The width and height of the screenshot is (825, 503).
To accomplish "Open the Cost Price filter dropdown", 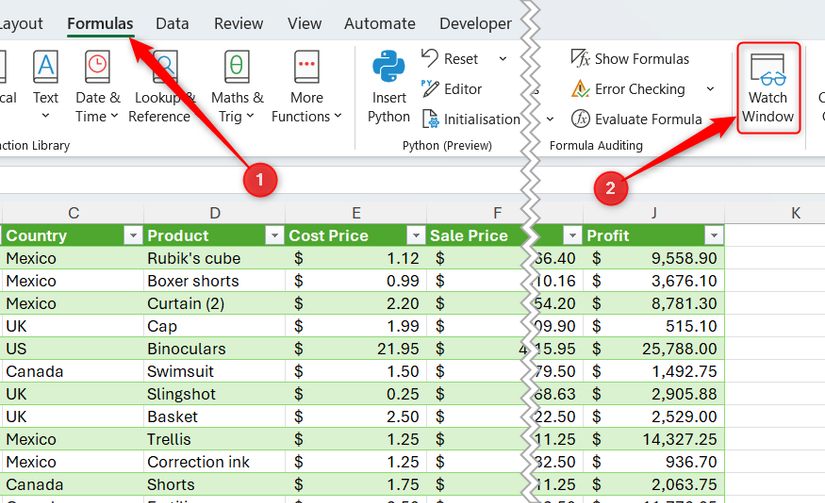I will [x=416, y=236].
